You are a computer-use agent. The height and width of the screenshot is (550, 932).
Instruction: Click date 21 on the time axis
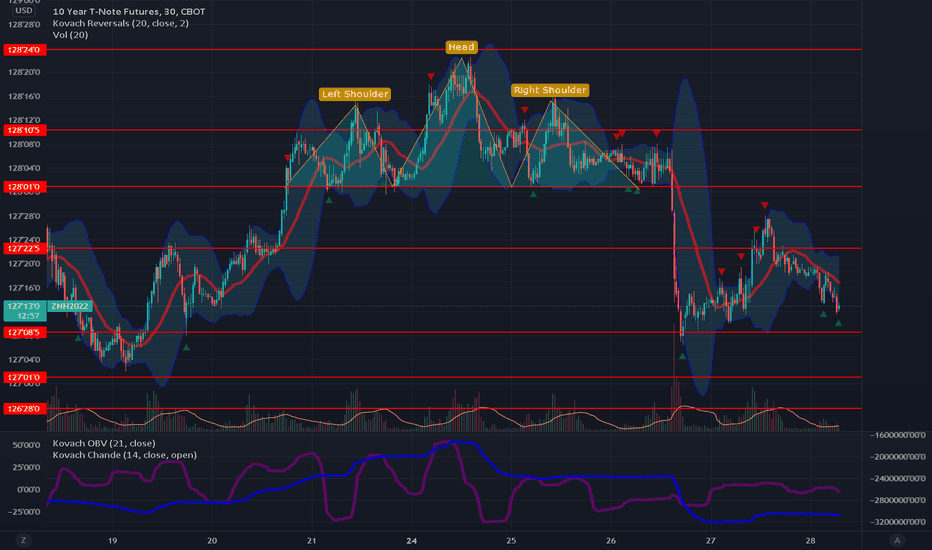coord(311,540)
